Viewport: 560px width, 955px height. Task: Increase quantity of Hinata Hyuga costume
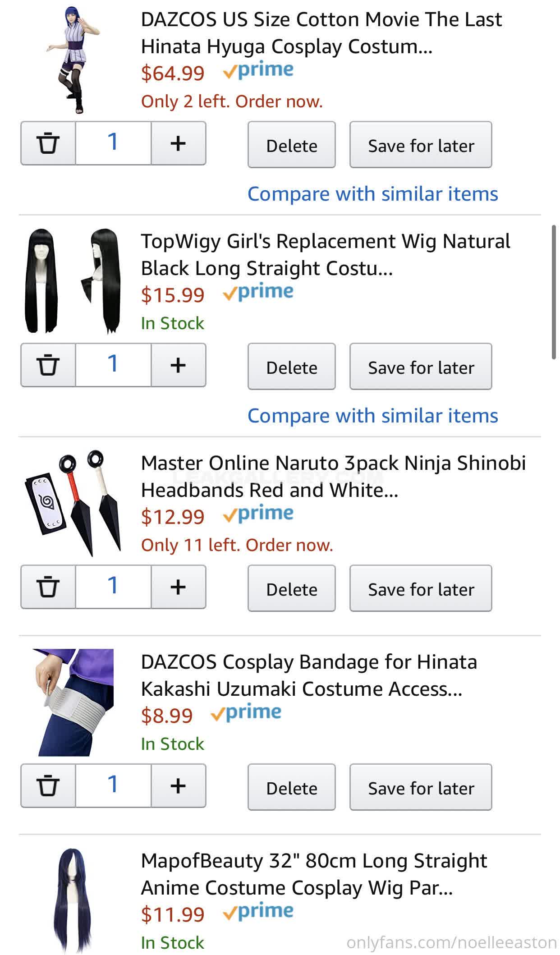coord(178,143)
